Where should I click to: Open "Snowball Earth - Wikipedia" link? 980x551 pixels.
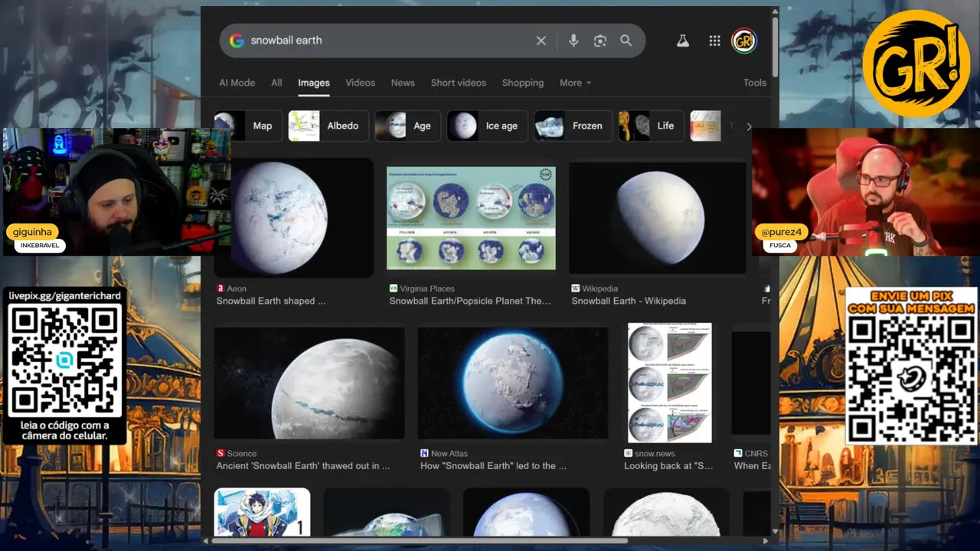pos(629,301)
